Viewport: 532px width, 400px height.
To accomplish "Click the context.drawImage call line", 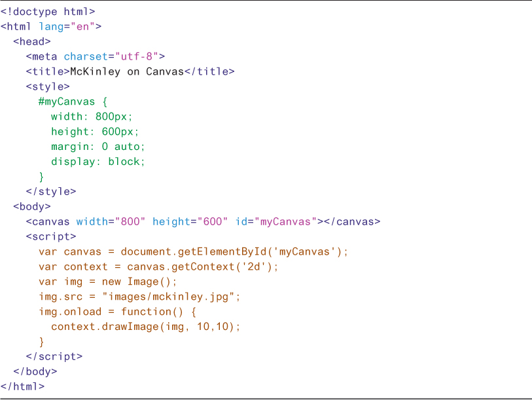I will point(146,327).
